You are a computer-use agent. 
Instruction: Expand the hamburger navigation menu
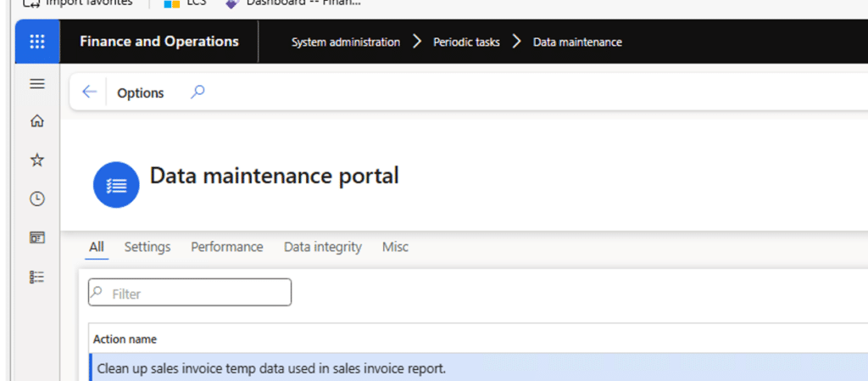[37, 83]
